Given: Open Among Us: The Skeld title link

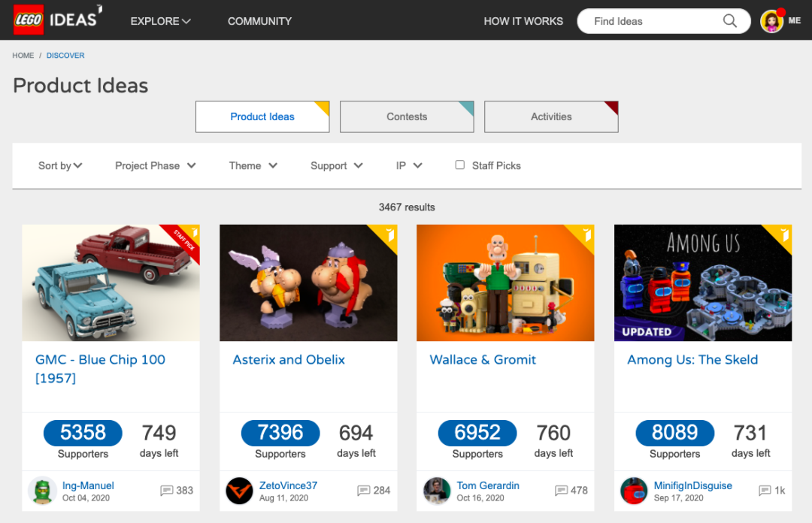Looking at the screenshot, I should (692, 359).
